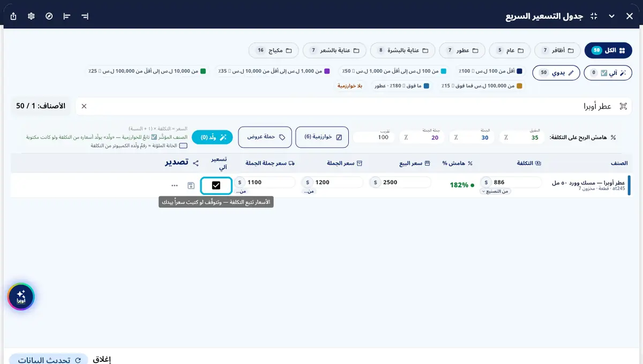This screenshot has height=364, width=643.
Task: Select the عام category tab
Action: 510,50
